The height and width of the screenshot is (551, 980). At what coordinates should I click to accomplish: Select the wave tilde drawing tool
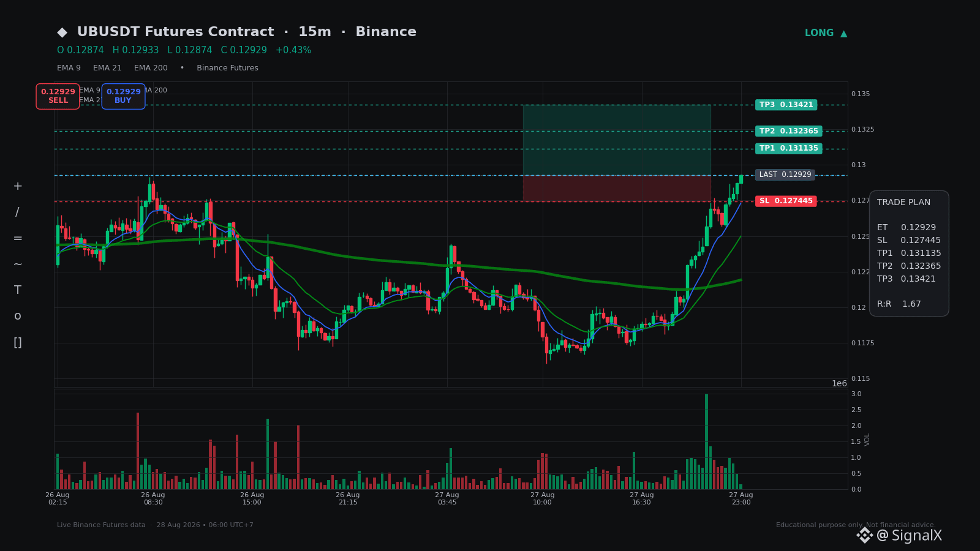coord(18,264)
